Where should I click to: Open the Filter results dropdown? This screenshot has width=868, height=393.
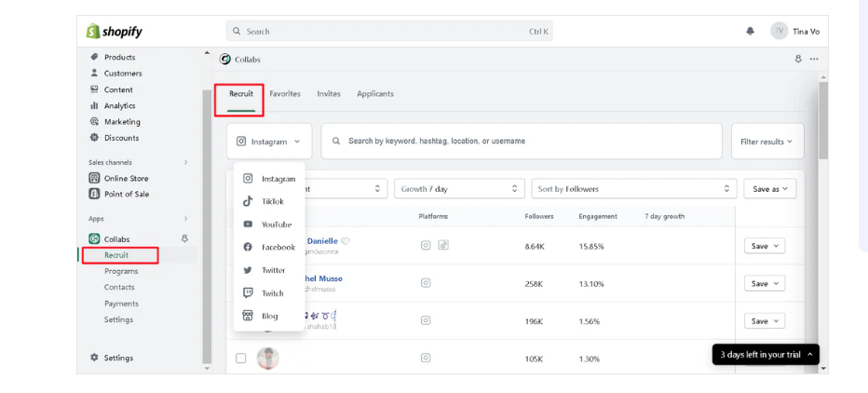[x=767, y=142]
